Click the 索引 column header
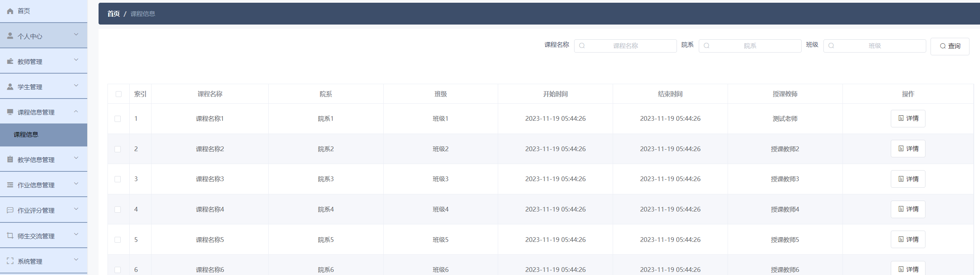 [x=140, y=94]
